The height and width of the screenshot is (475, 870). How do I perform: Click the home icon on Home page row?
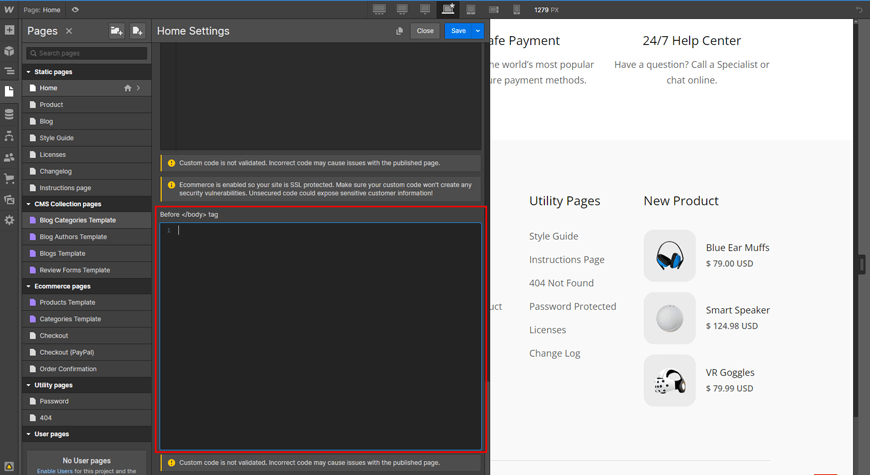[128, 88]
